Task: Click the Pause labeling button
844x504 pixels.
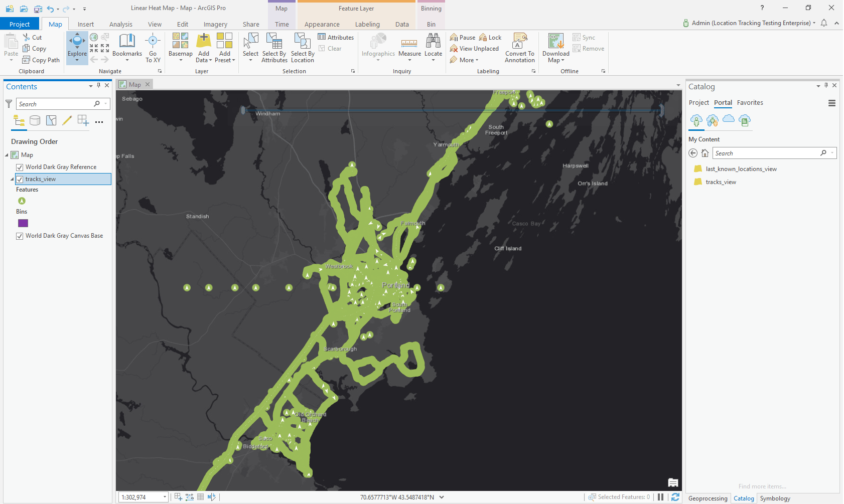Action: tap(462, 37)
